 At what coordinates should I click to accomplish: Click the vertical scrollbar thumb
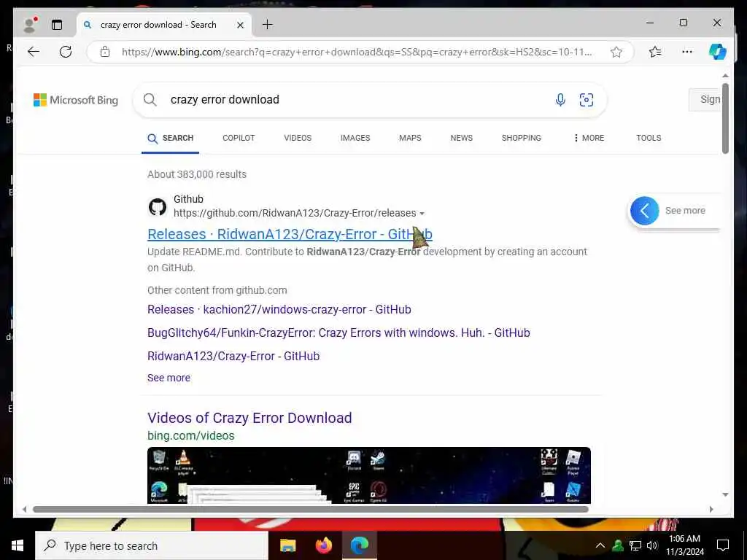(725, 119)
